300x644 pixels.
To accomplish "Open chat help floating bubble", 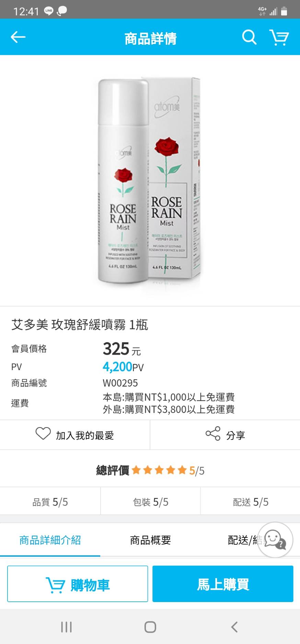I will 275,540.
